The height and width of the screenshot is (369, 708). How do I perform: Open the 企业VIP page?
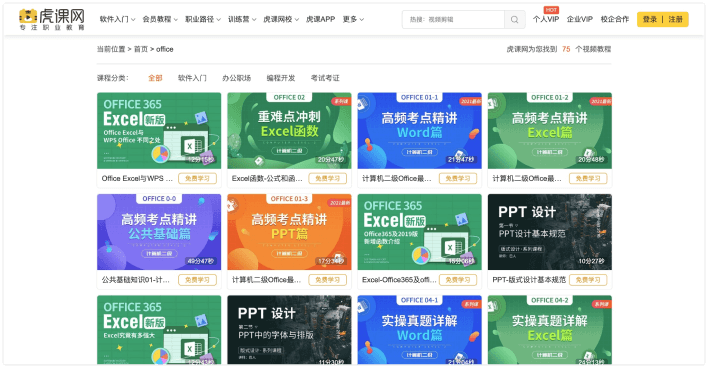[x=579, y=19]
